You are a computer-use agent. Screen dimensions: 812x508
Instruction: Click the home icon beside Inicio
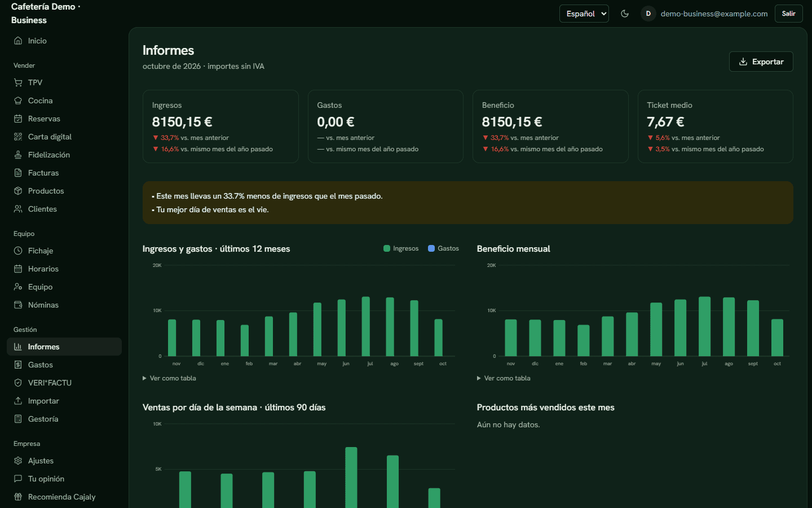click(18, 41)
